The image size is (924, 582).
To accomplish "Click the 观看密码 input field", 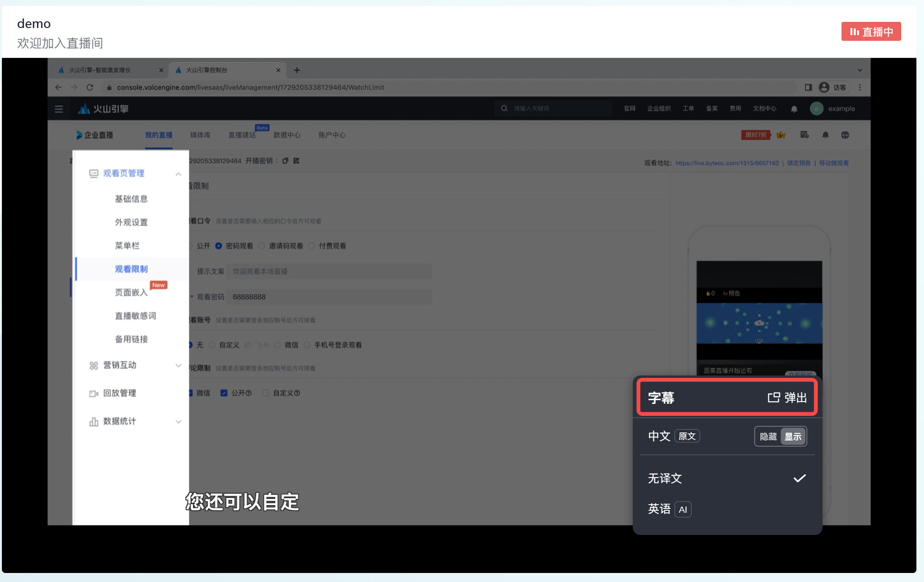I will pyautogui.click(x=329, y=297).
